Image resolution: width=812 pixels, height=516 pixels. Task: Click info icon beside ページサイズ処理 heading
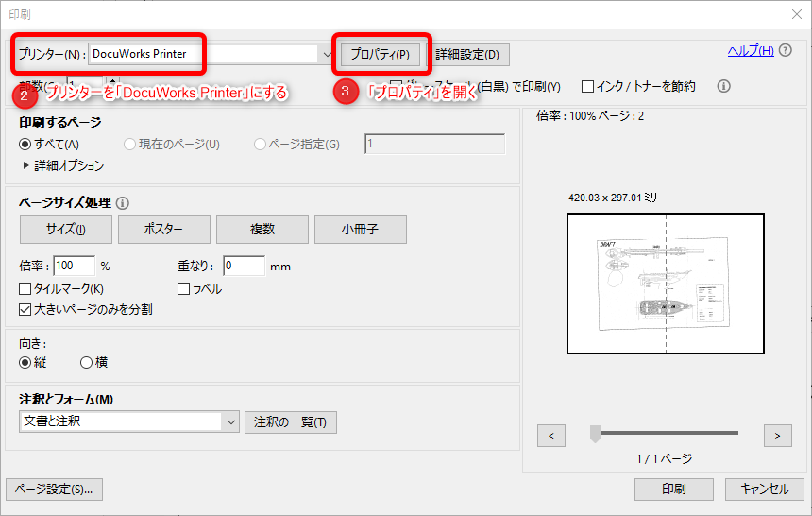(x=123, y=202)
